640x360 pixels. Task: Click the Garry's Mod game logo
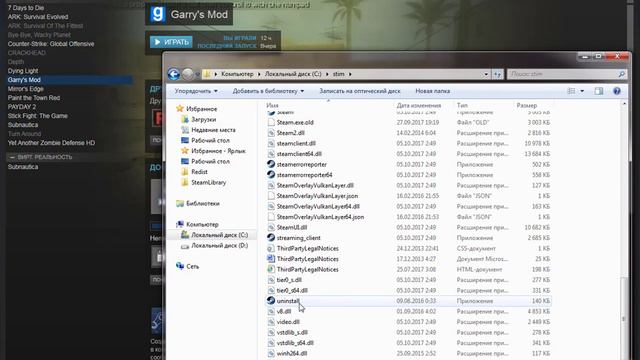[x=158, y=14]
